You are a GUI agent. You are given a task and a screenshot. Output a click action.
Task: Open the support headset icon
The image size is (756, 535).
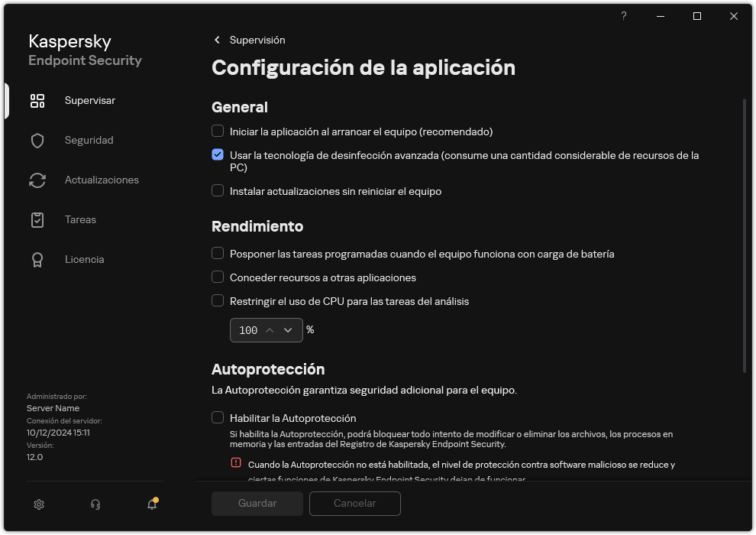tap(94, 504)
